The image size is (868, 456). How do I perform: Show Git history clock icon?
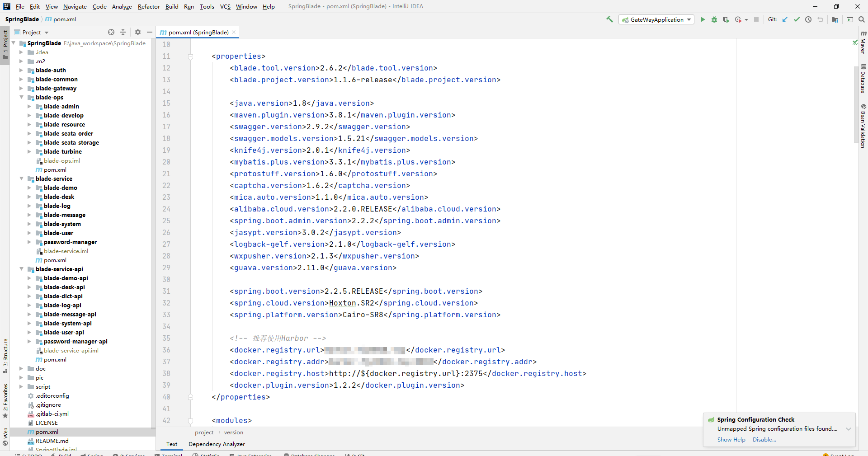tap(808, 19)
